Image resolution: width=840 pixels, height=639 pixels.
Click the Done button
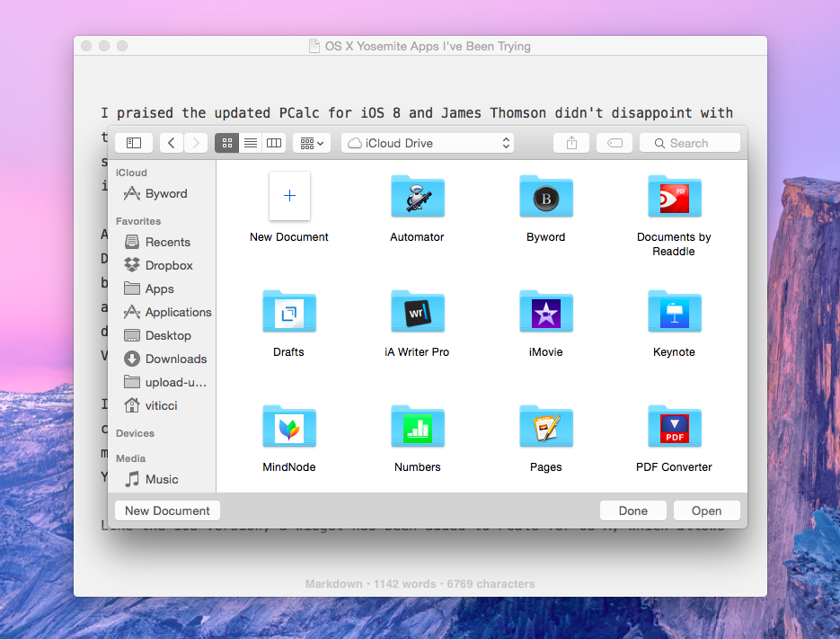click(x=633, y=510)
